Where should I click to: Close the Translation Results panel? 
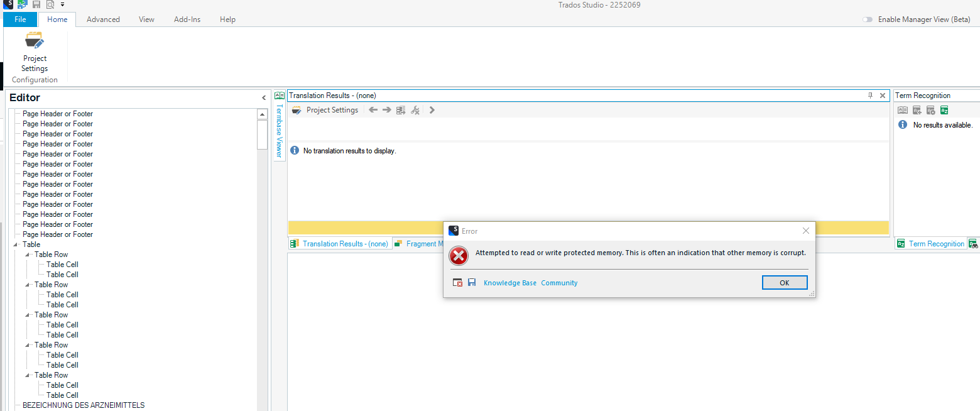883,96
